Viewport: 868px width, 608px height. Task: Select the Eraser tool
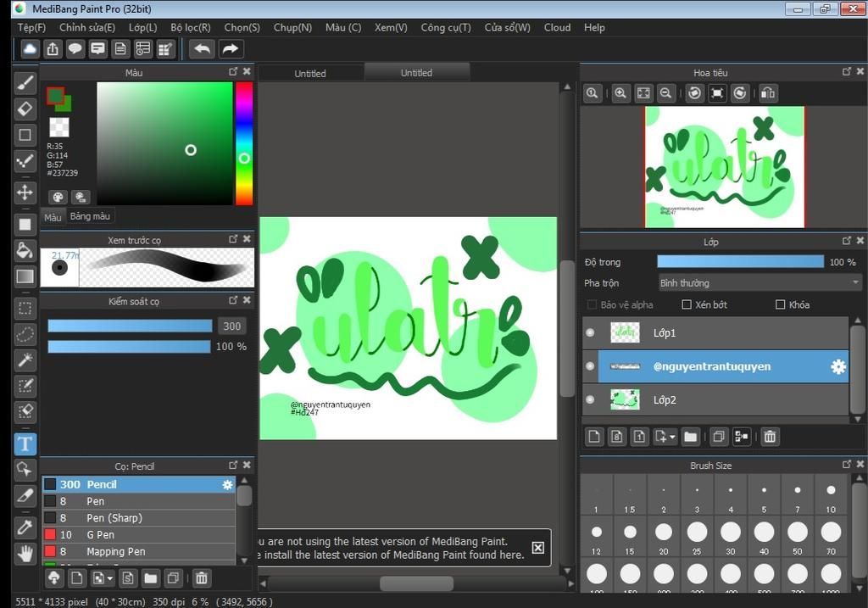tap(25, 109)
